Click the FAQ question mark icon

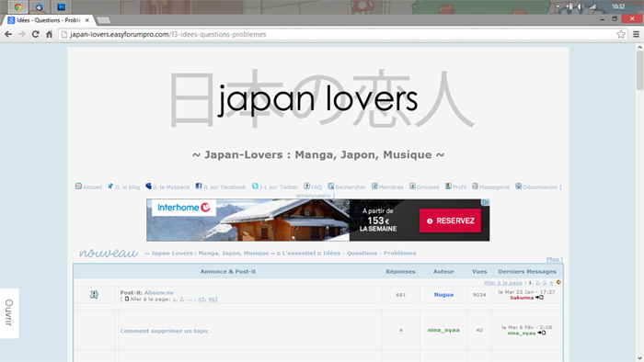tap(306, 187)
